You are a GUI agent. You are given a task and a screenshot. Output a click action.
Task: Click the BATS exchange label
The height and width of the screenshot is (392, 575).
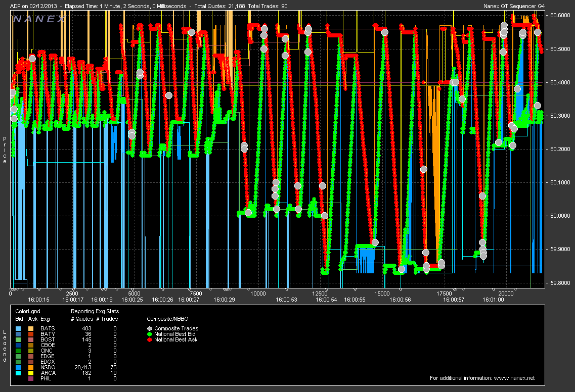click(48, 329)
